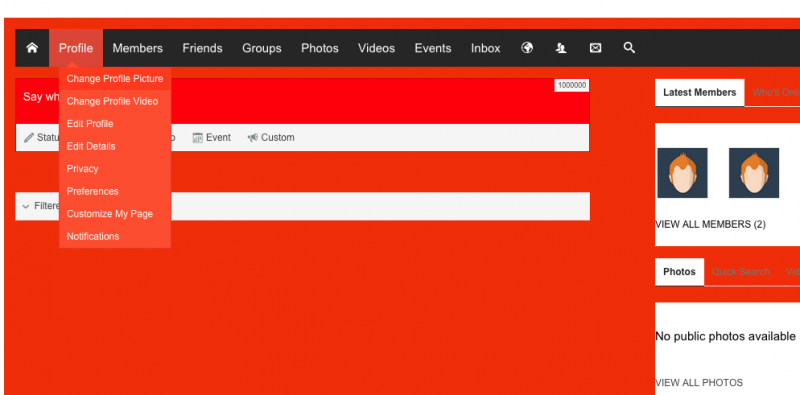Open Videos in the navbar
The height and width of the screenshot is (395, 800).
(377, 48)
